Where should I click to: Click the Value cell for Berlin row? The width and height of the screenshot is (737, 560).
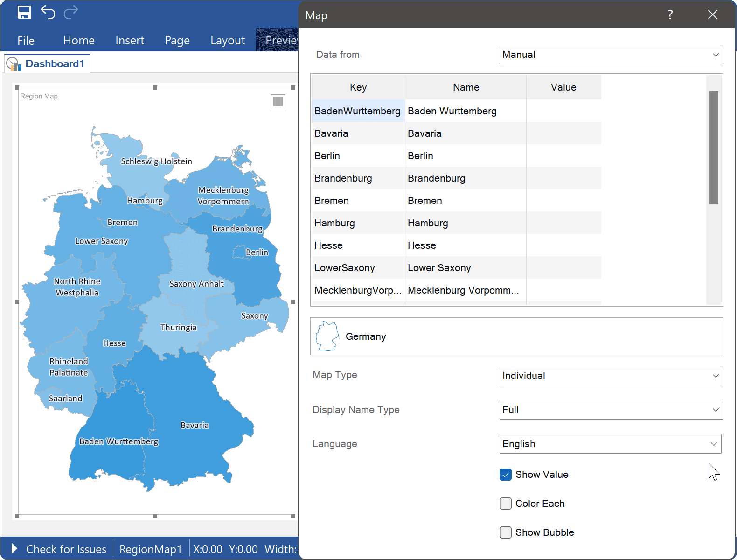pyautogui.click(x=563, y=156)
